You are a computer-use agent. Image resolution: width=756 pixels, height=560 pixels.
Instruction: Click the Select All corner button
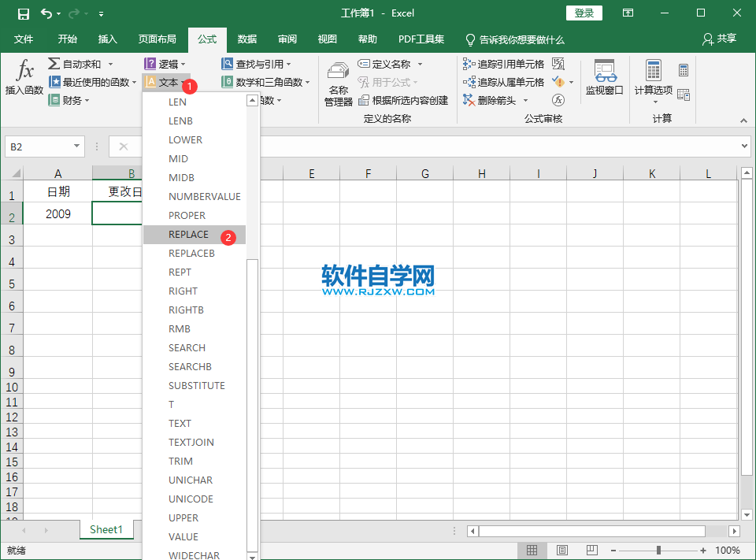(12, 172)
